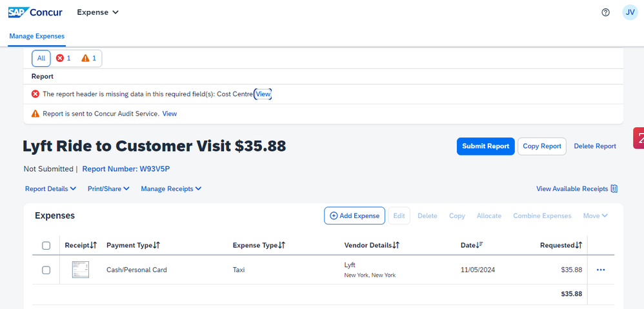
Task: Click Copy Report button
Action: 542,146
